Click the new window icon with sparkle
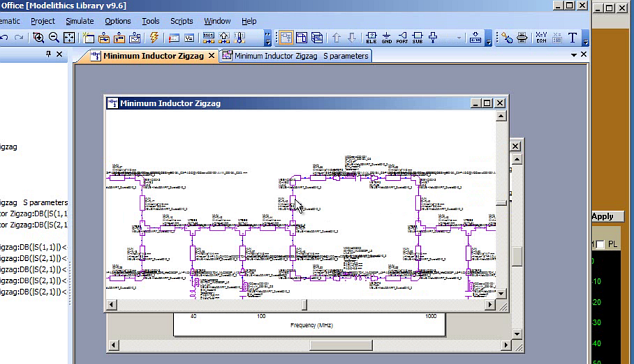The image size is (634, 364). click(88, 38)
